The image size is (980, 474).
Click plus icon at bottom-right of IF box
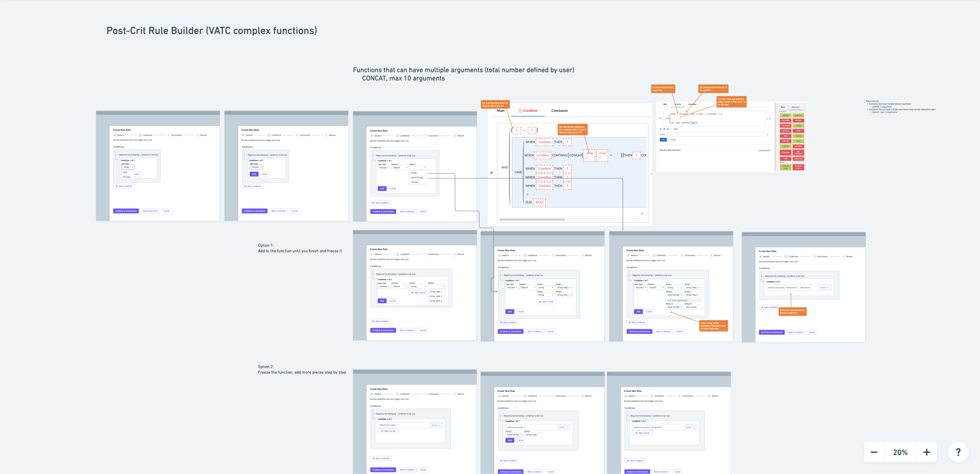click(642, 213)
